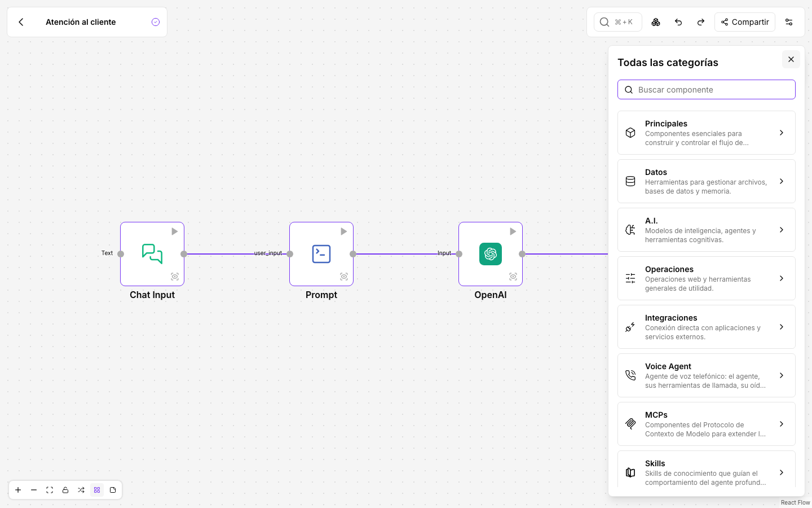812x508 pixels.
Task: Open the Operaciones category
Action: (706, 278)
